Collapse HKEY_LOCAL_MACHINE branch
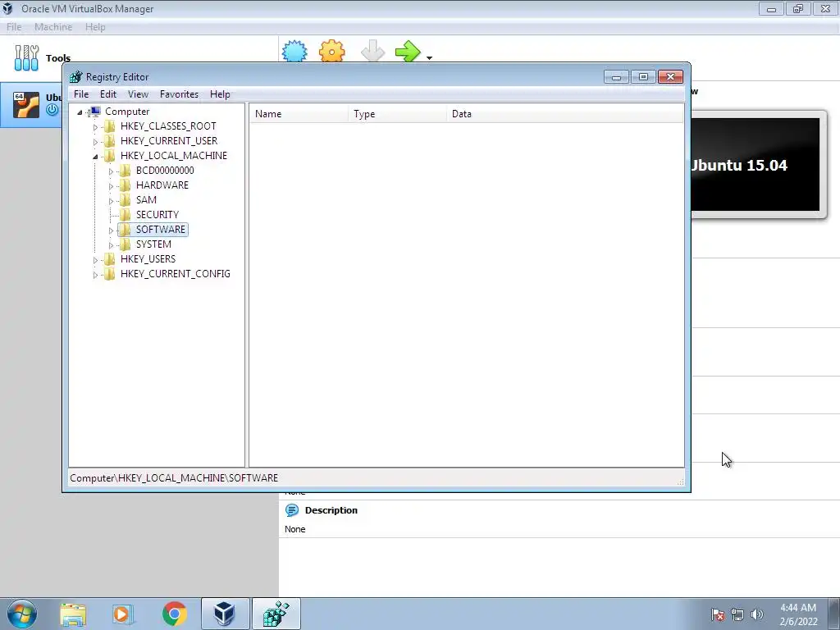 coord(95,157)
